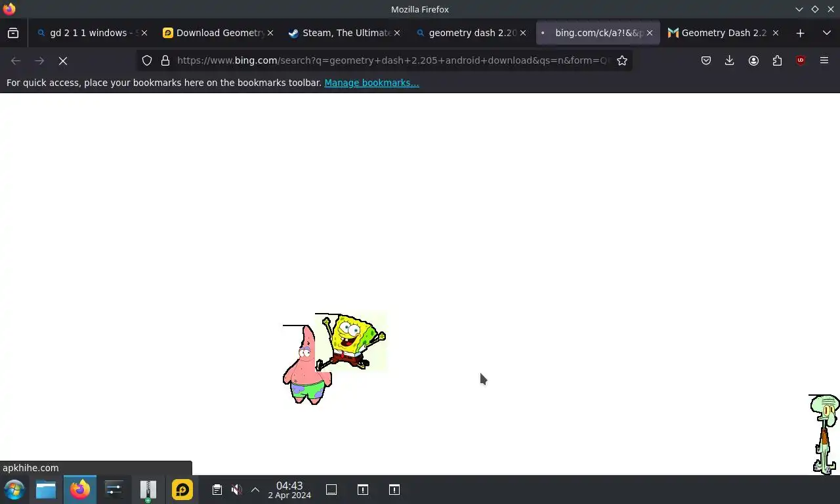Maximize the Mozilla Firefox window
The height and width of the screenshot is (504, 840).
814,9
